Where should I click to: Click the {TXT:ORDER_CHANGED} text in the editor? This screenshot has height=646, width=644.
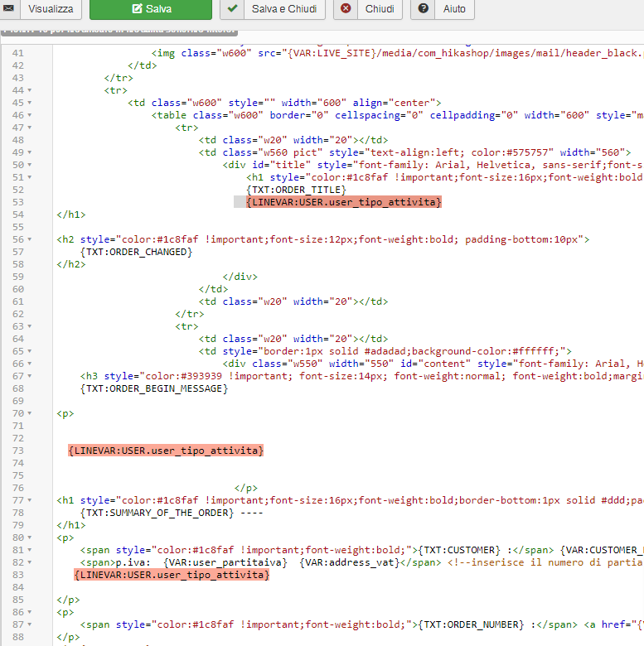tap(137, 252)
